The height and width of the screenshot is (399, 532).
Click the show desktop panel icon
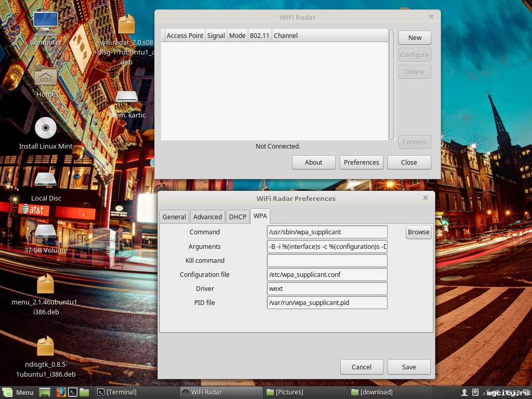tap(45, 392)
